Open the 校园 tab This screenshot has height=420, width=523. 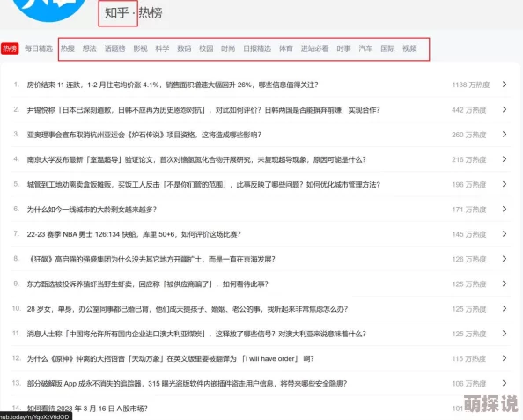point(206,48)
